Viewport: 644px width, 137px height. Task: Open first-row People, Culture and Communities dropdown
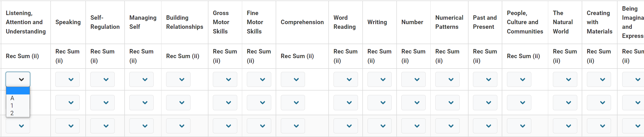click(519, 79)
